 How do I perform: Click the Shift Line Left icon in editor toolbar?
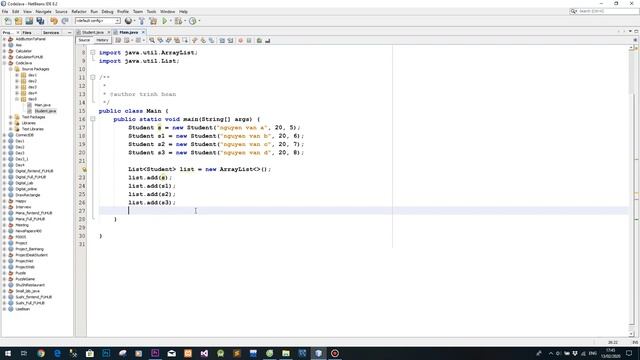pyautogui.click(x=222, y=40)
